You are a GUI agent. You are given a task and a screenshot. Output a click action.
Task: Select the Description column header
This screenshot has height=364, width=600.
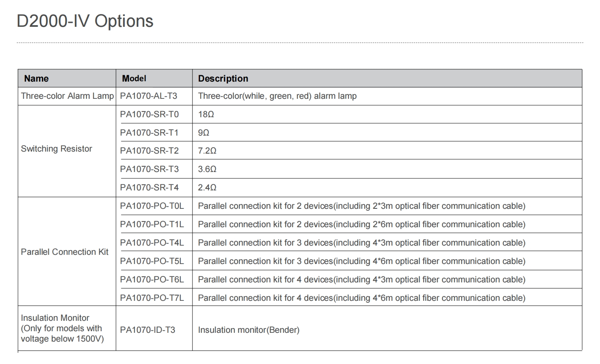point(387,78)
